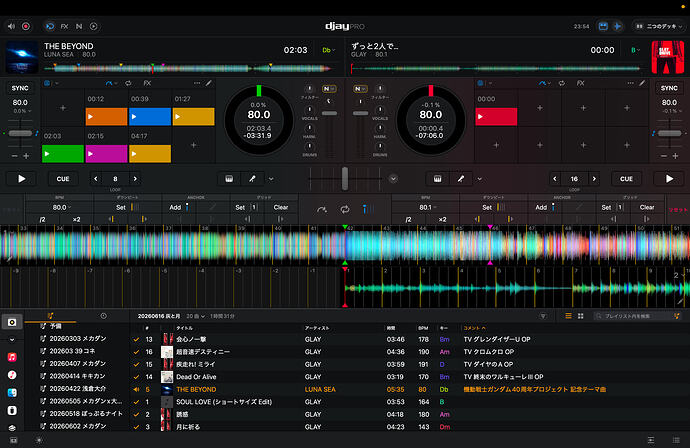Select history clock tab in library

(103, 316)
